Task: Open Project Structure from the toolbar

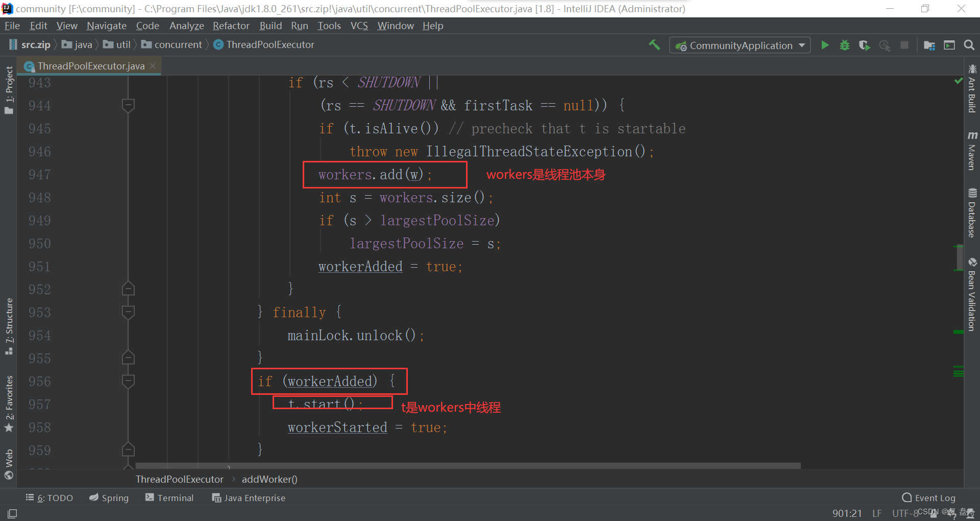Action: pyautogui.click(x=929, y=45)
